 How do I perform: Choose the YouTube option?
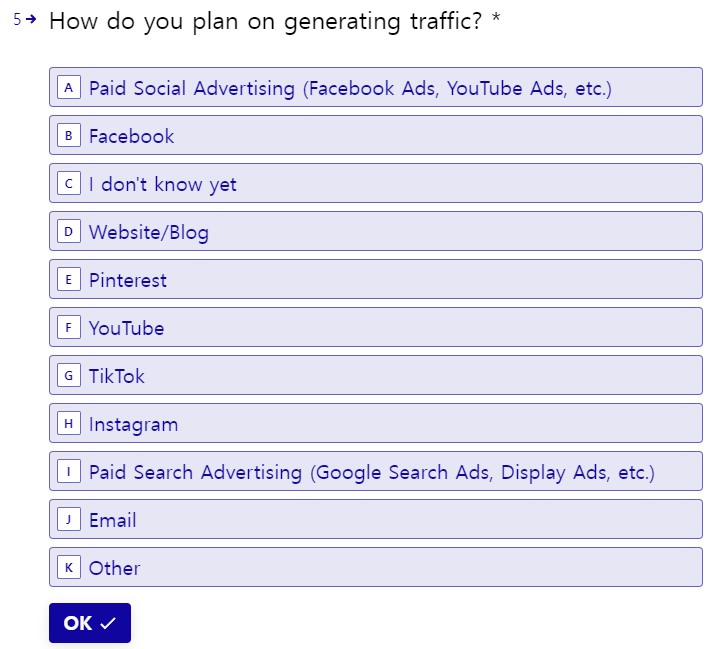[x=376, y=327]
